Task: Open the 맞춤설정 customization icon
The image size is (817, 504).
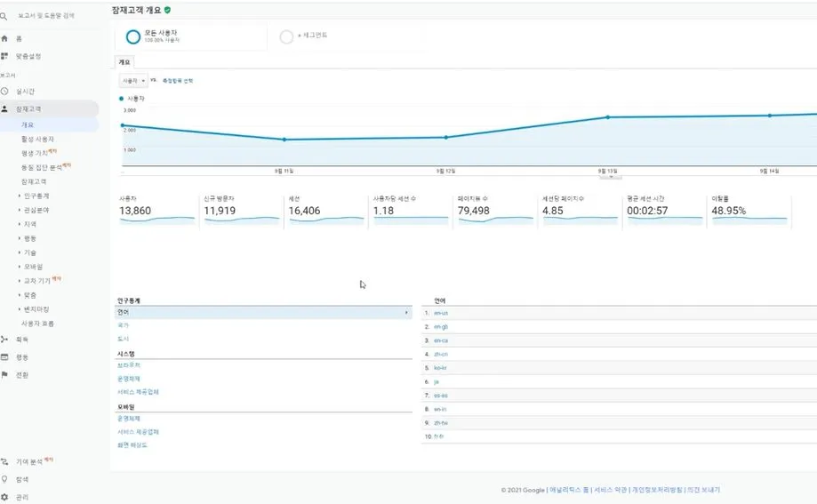Action: coord(4,56)
